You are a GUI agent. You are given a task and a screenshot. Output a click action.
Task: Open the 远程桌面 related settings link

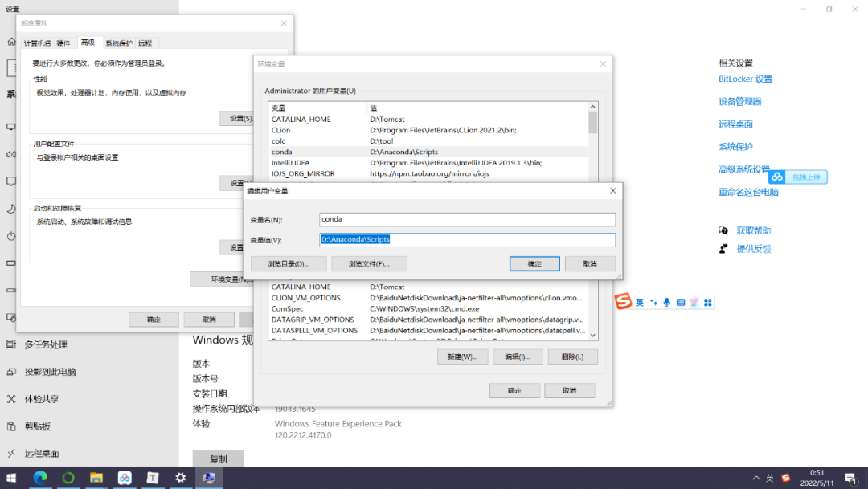tap(735, 124)
